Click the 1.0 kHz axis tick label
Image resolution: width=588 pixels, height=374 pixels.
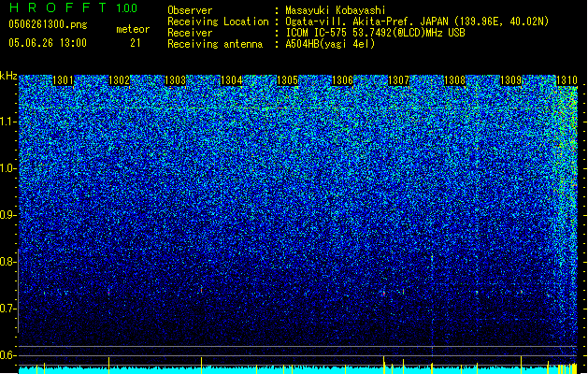7,168
